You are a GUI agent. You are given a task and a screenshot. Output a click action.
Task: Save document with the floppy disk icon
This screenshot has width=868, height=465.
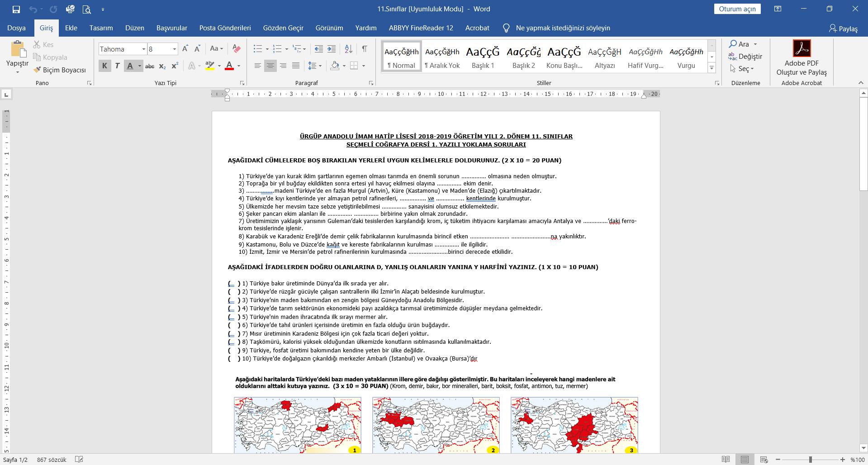[16, 9]
